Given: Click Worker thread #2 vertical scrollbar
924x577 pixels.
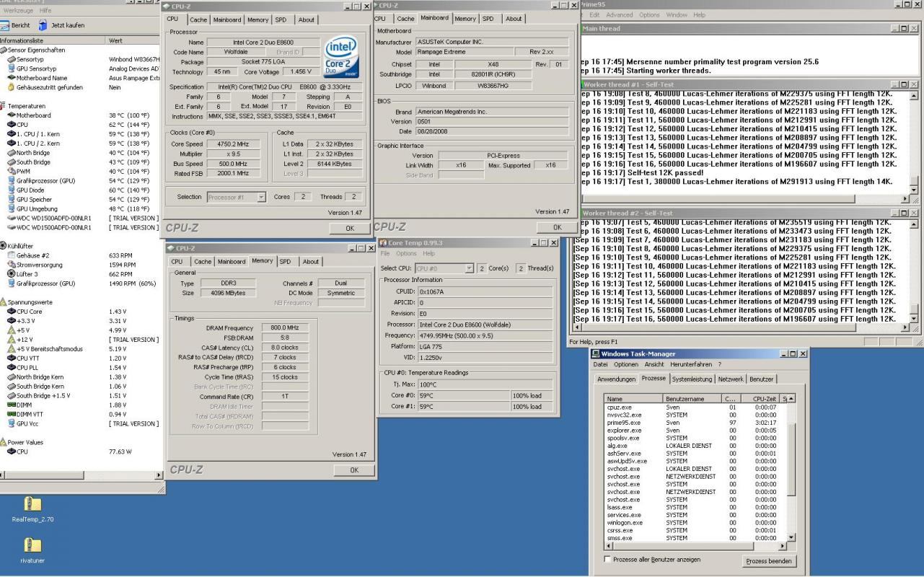Looking at the screenshot, I should 915,271.
